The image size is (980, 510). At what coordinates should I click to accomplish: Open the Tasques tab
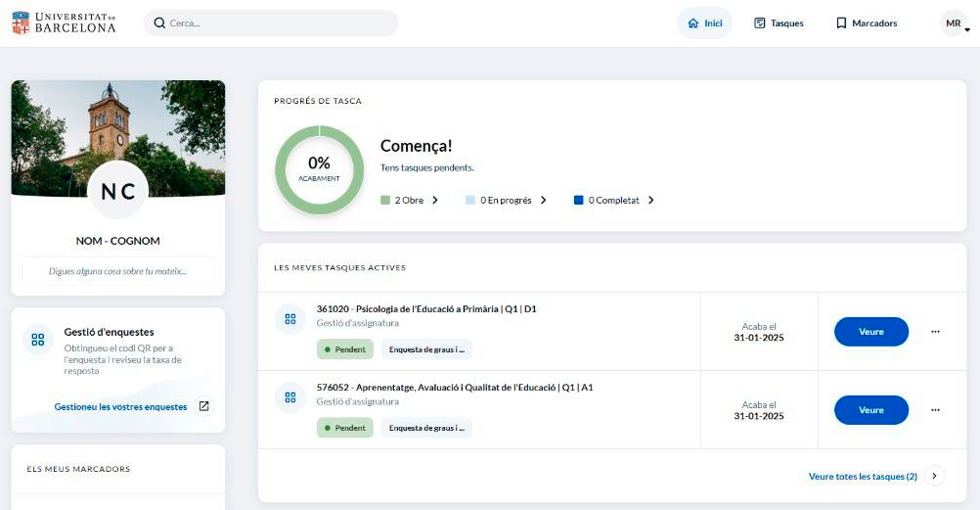[x=779, y=23]
